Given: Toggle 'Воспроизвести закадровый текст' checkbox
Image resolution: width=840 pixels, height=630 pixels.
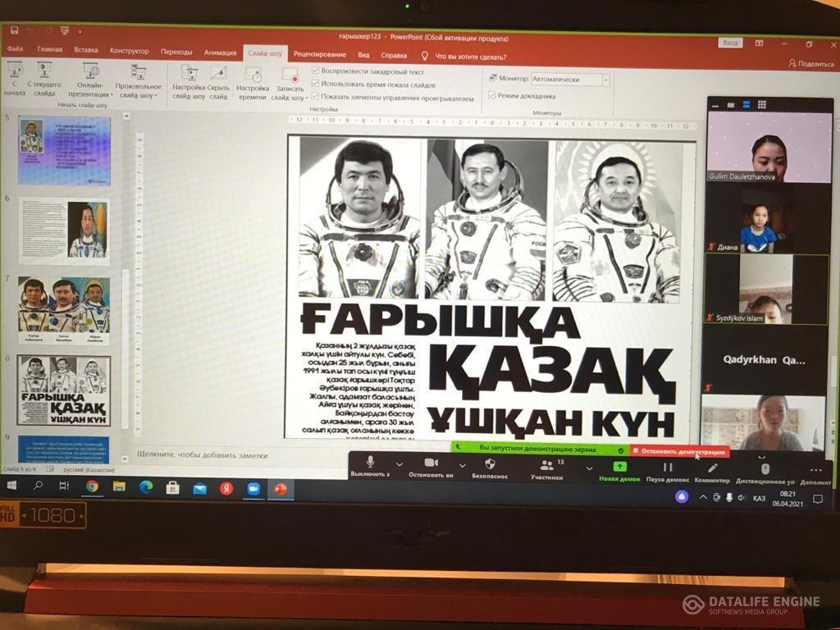Looking at the screenshot, I should 315,71.
